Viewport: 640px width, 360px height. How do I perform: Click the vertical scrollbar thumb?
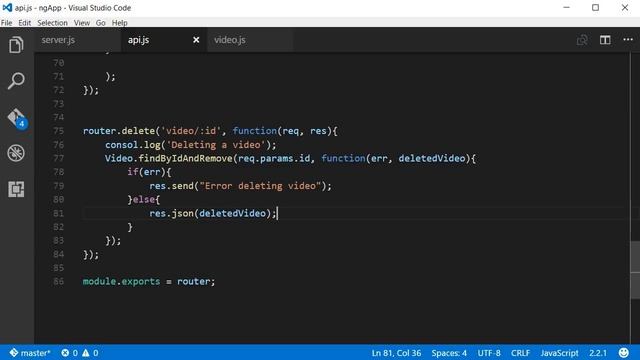(x=635, y=270)
